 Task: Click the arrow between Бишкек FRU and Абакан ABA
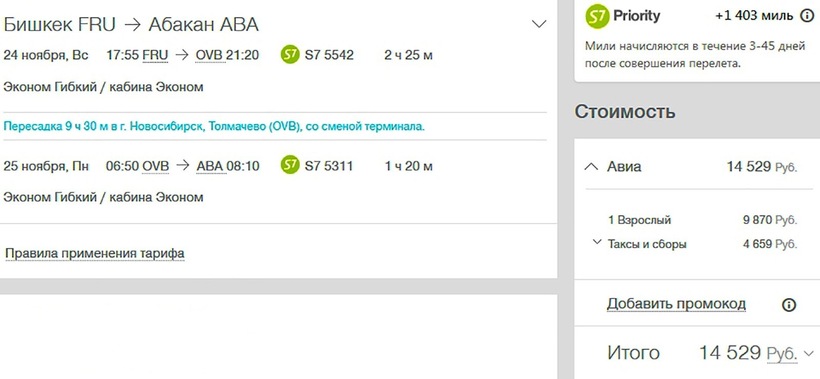tap(133, 25)
